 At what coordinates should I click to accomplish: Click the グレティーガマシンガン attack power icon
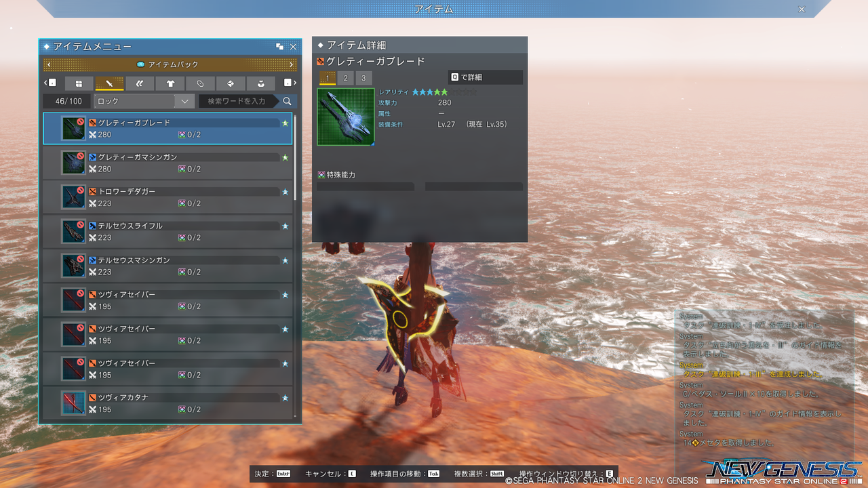(92, 169)
